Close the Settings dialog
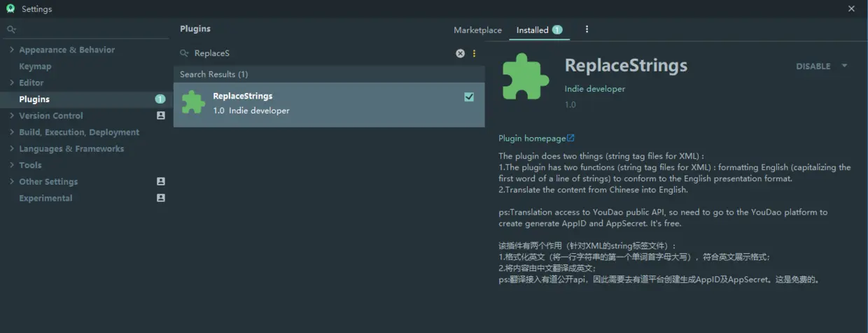 tap(852, 9)
